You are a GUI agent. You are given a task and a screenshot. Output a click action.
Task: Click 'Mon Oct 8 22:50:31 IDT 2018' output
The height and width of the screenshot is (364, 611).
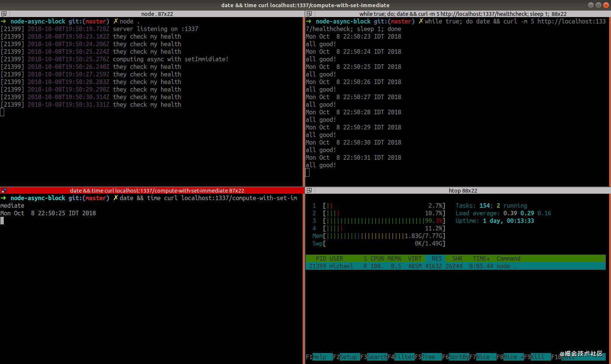tap(353, 158)
